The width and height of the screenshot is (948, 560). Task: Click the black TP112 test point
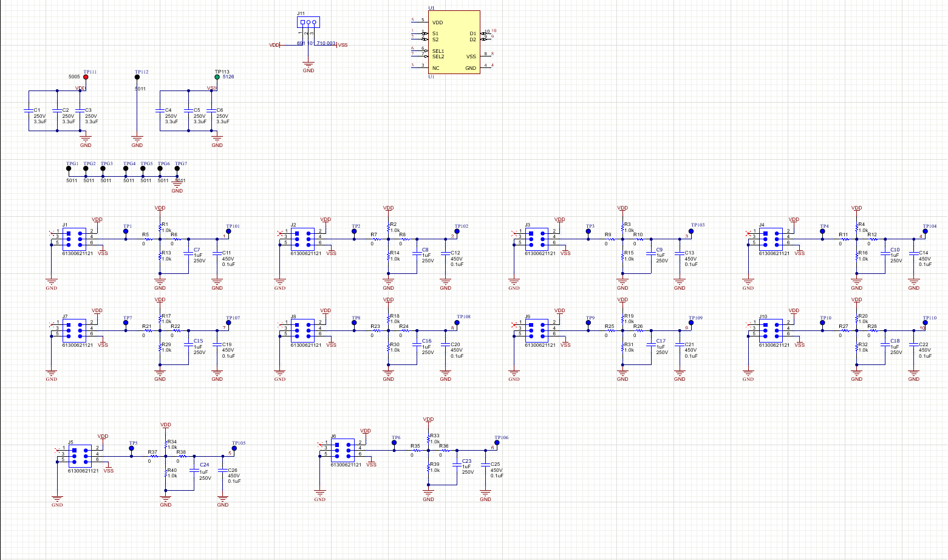137,77
